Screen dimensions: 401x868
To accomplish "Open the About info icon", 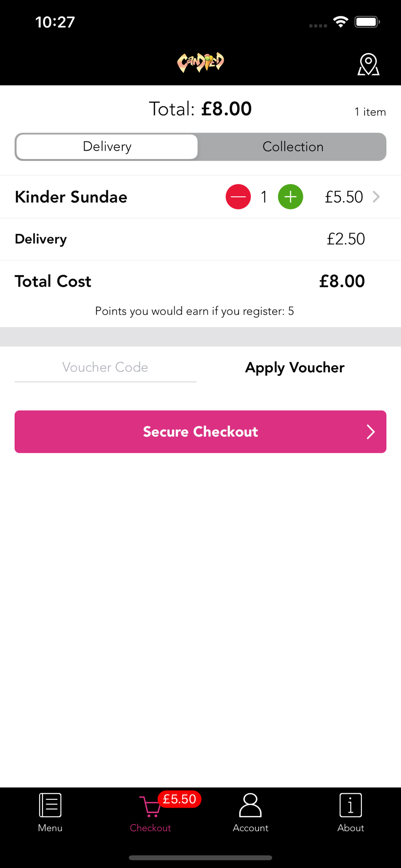I will (351, 805).
